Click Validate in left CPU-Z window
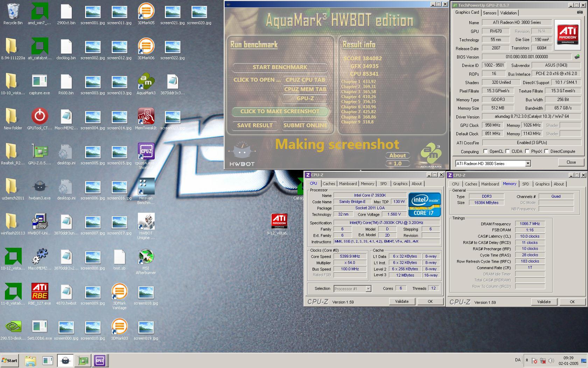The width and height of the screenshot is (588, 368). (x=402, y=301)
